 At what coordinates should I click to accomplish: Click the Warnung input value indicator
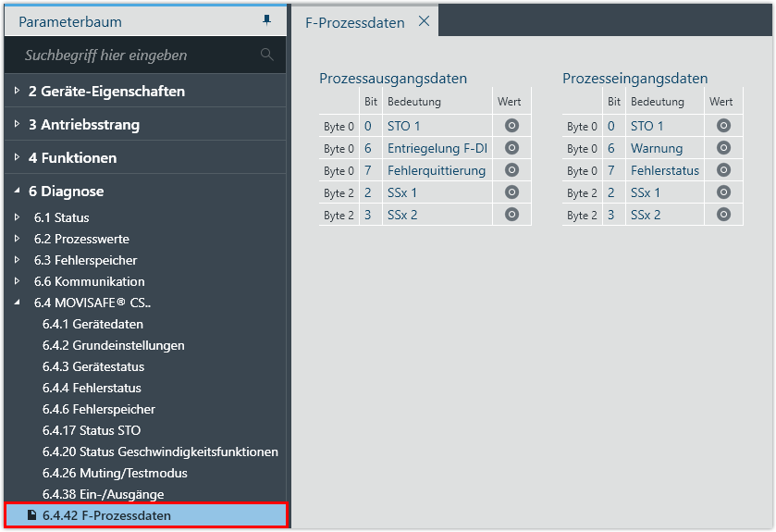723,148
